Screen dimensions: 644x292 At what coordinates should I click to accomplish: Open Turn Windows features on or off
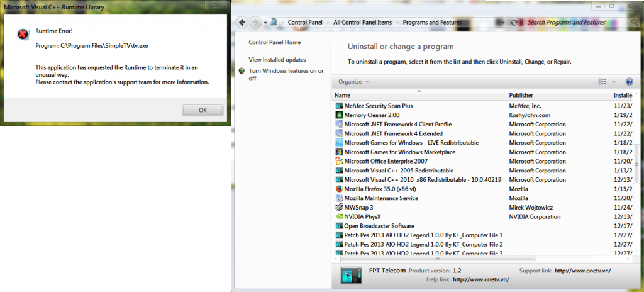(x=286, y=74)
